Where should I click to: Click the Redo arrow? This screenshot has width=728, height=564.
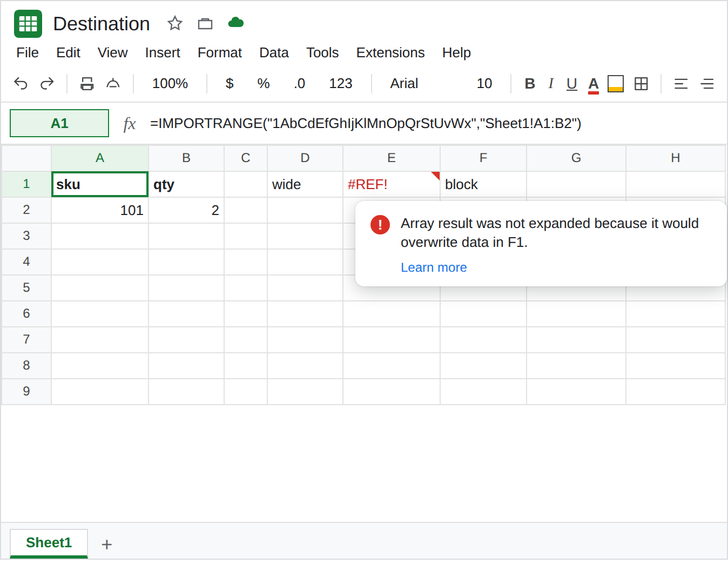[47, 83]
